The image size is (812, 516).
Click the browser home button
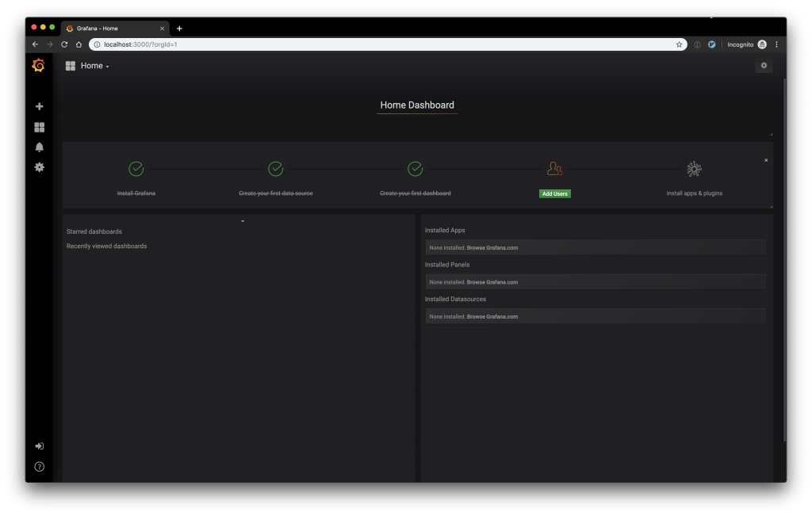tap(79, 44)
